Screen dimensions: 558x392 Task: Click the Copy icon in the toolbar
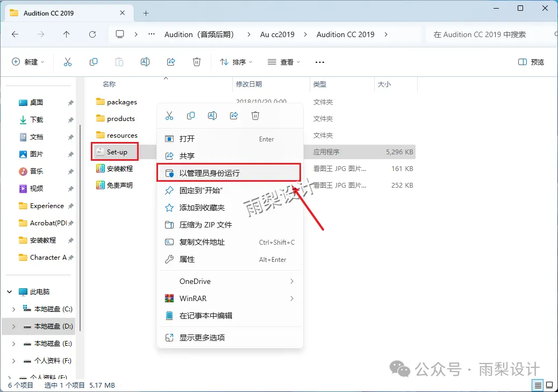coord(93,62)
